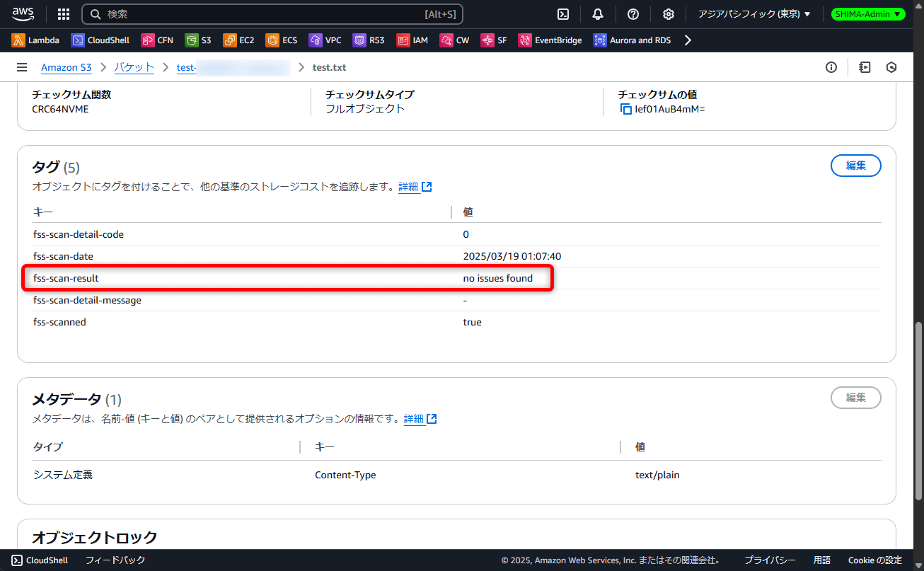Open CloudShell favorite shortcut
The width and height of the screenshot is (924, 571).
tap(100, 40)
